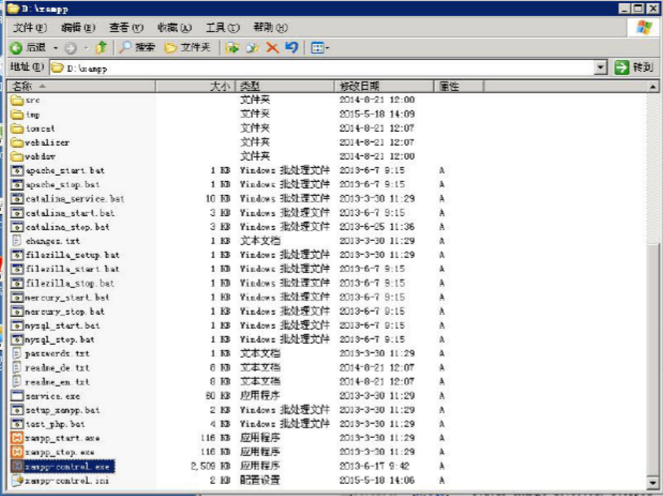Open the Tools (工具) menu
663x496 pixels.
[x=222, y=28]
